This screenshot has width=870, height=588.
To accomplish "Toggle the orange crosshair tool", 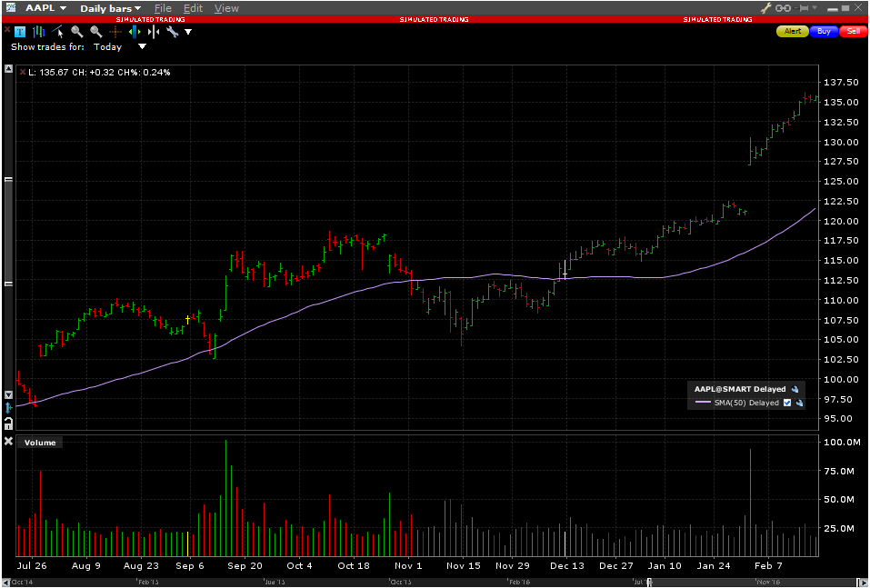I will coord(115,32).
